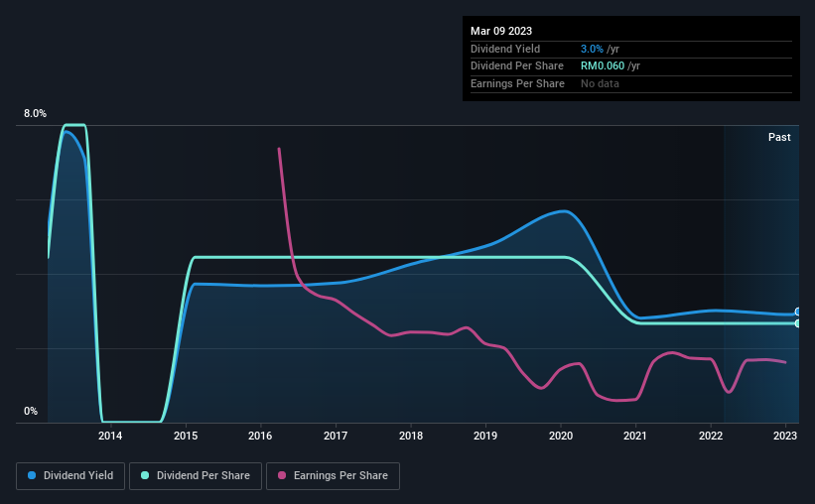Select the blue dividend yield endpoint marker
The height and width of the screenshot is (504, 815).
pos(797,313)
